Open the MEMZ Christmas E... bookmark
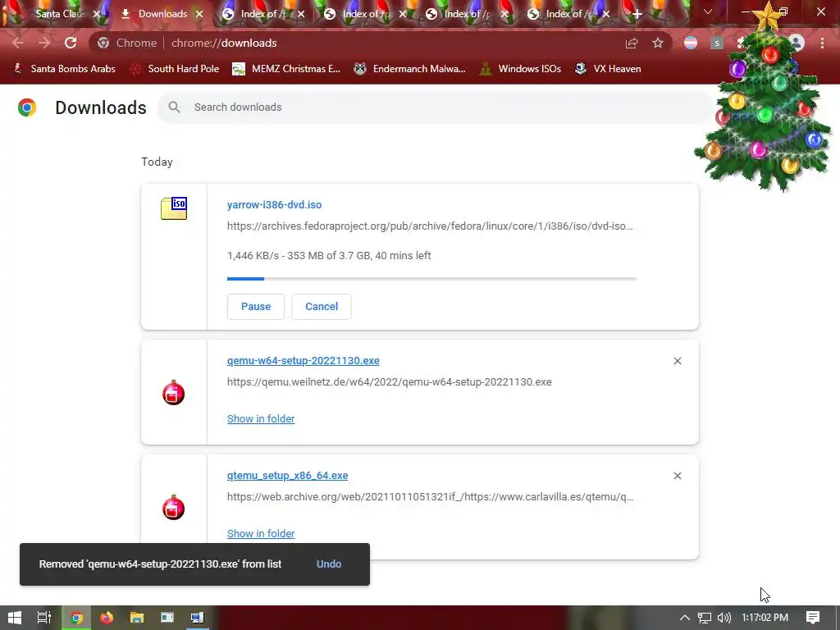Image resolution: width=840 pixels, height=630 pixels. (286, 69)
